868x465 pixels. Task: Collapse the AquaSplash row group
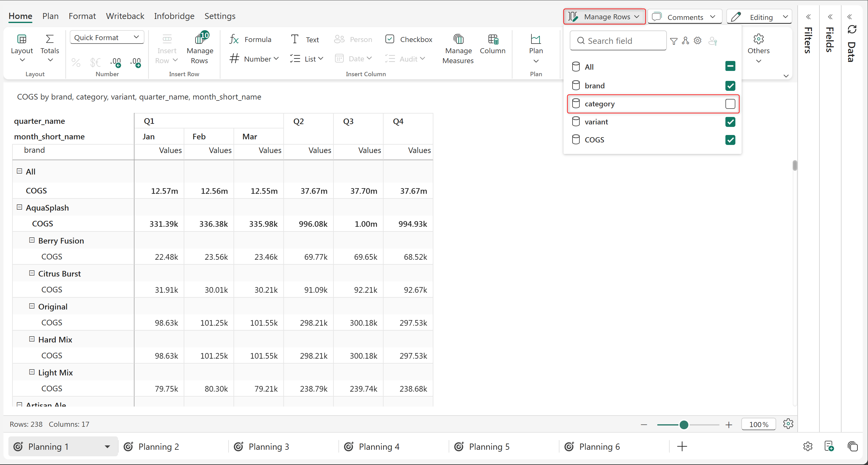[20, 207]
